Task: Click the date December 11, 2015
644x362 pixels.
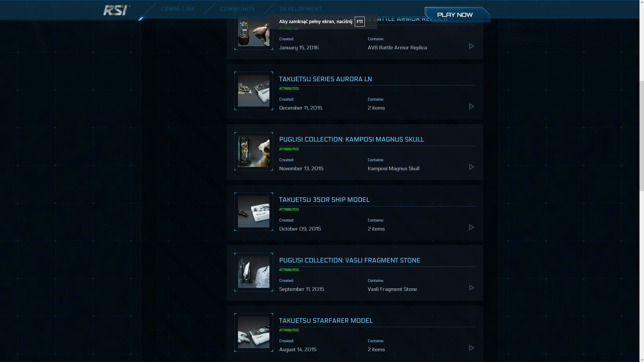Action: (301, 108)
